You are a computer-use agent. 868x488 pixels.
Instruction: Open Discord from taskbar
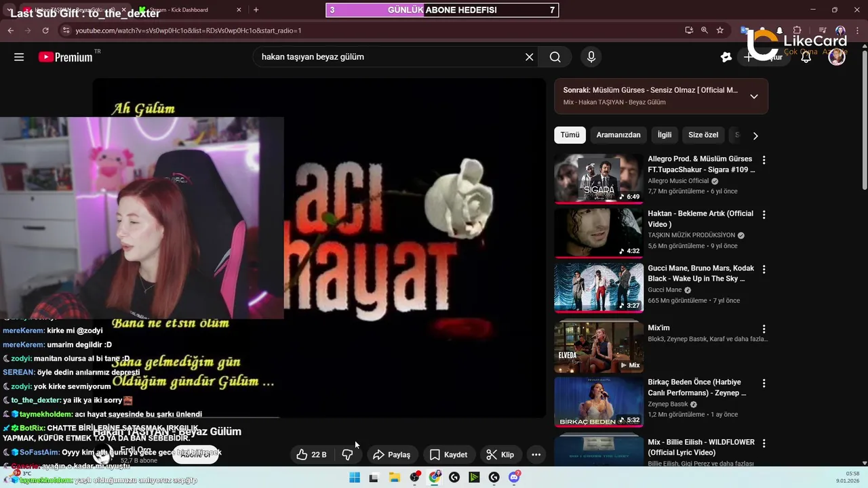[x=515, y=478]
